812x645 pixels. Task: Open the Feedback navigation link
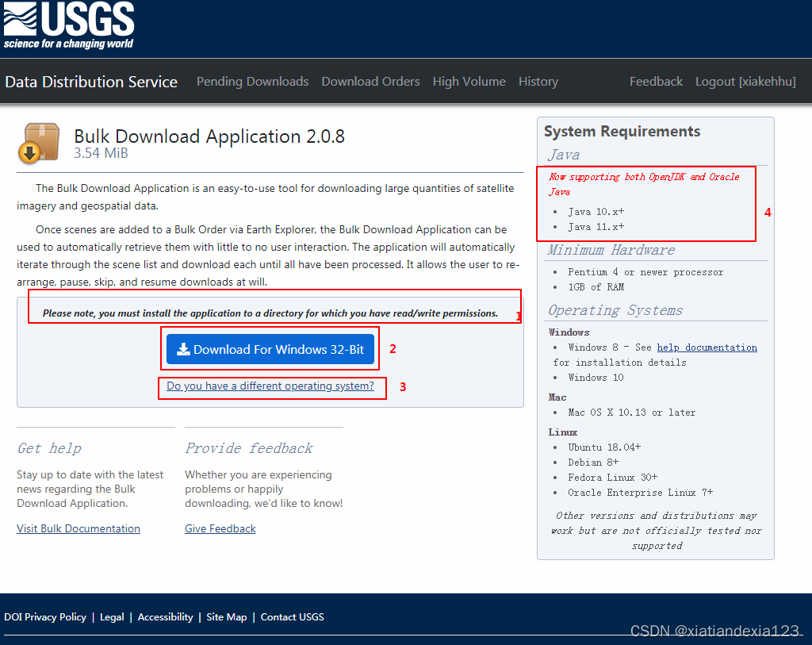tap(656, 82)
